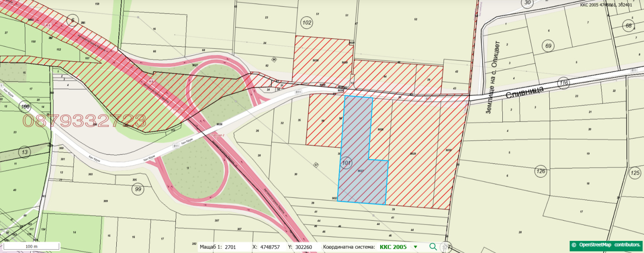
Task: Click the hatched parcel numbered 9029
Action: 413,153
